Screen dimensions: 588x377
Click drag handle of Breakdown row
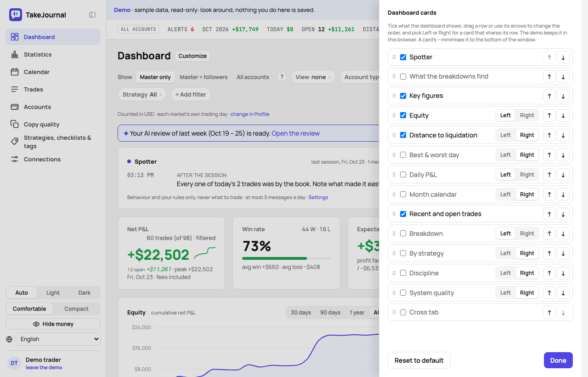click(394, 234)
